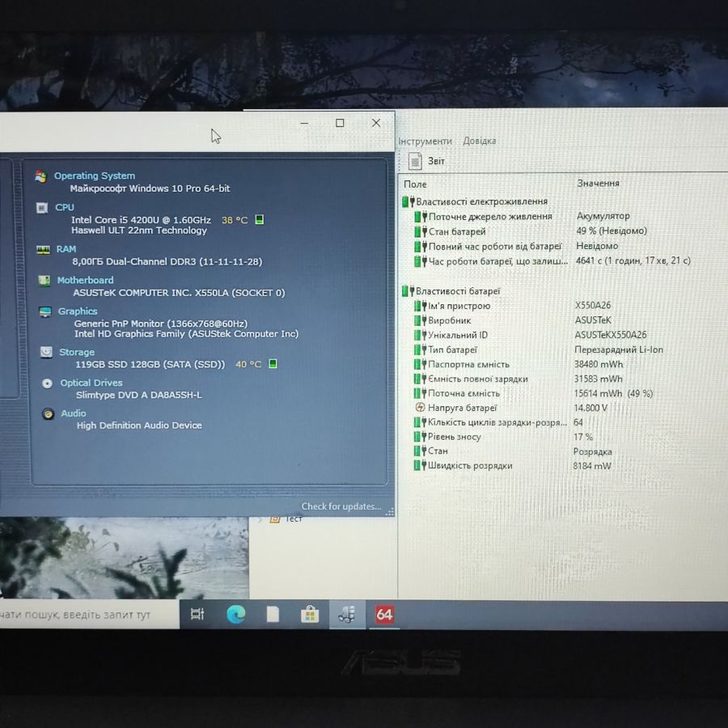Switch to AIDA64 red 64 taskbar icon
The width and height of the screenshot is (728, 728).
[x=384, y=614]
